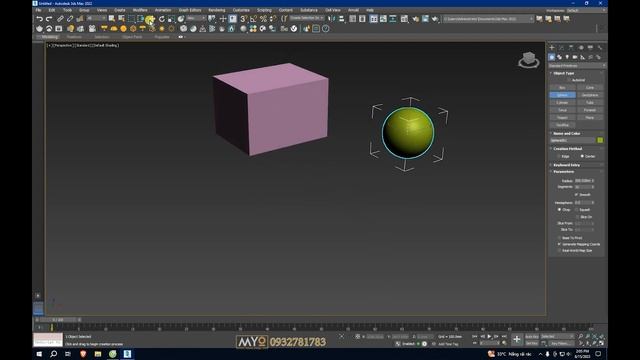
Task: Open the File Explorer taskbar icon
Action: (98, 354)
